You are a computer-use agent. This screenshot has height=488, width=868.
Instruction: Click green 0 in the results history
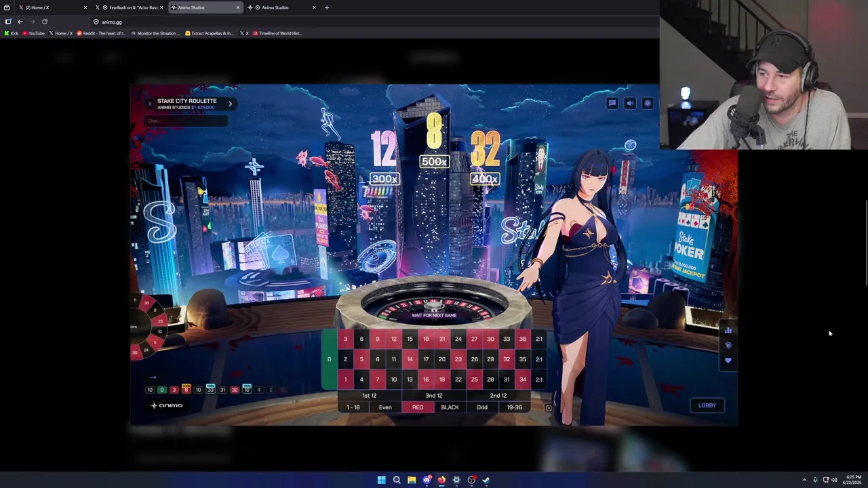click(x=162, y=390)
